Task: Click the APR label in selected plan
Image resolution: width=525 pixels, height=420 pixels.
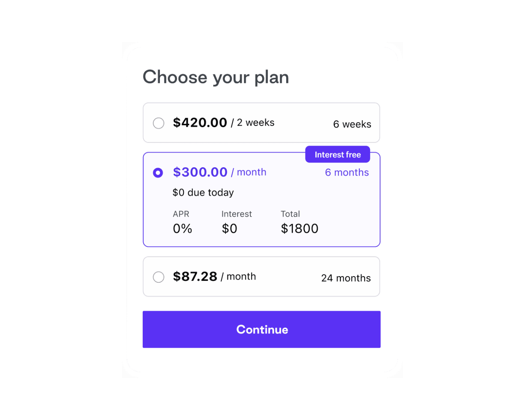Action: (x=181, y=214)
